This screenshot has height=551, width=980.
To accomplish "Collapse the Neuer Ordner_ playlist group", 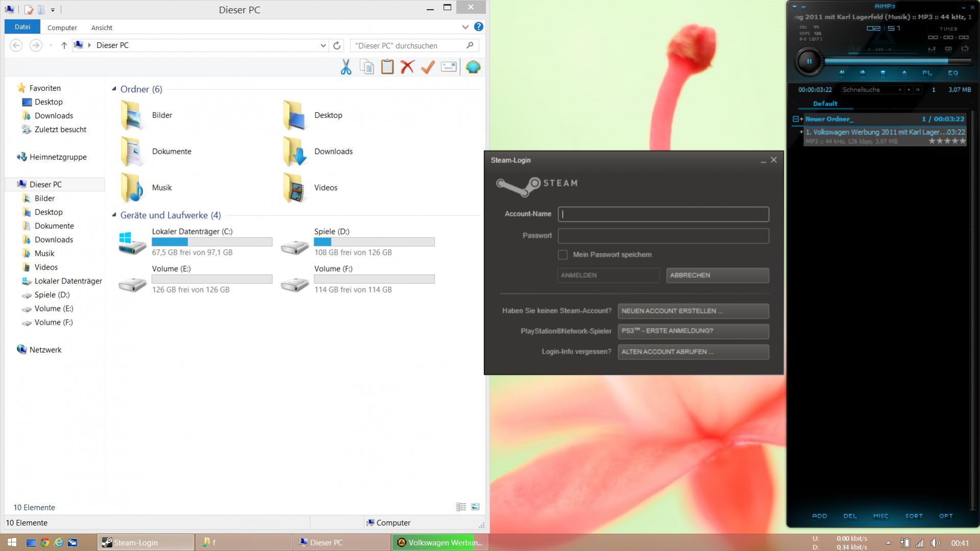I will tap(796, 119).
